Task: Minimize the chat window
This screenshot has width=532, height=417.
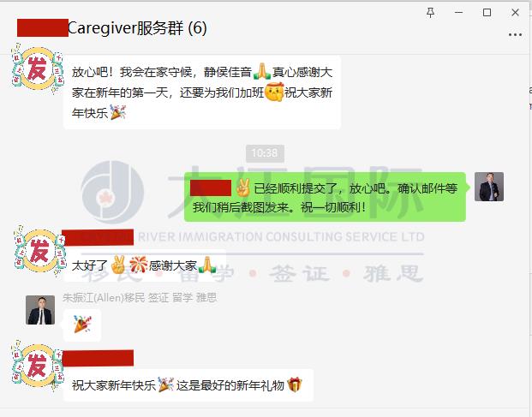Action: click(x=458, y=13)
